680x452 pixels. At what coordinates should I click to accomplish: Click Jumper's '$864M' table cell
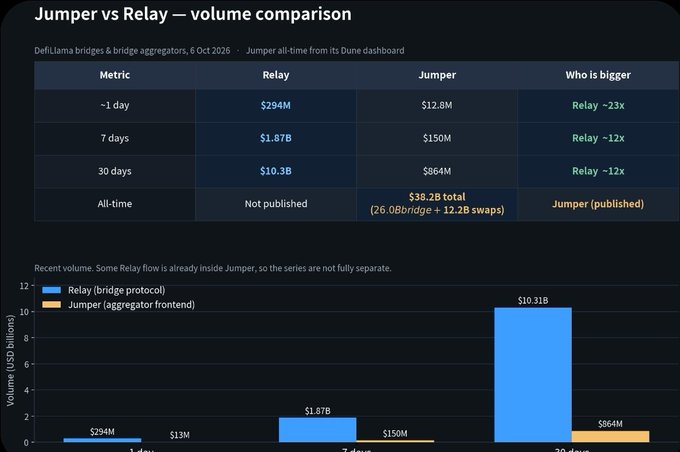437,171
